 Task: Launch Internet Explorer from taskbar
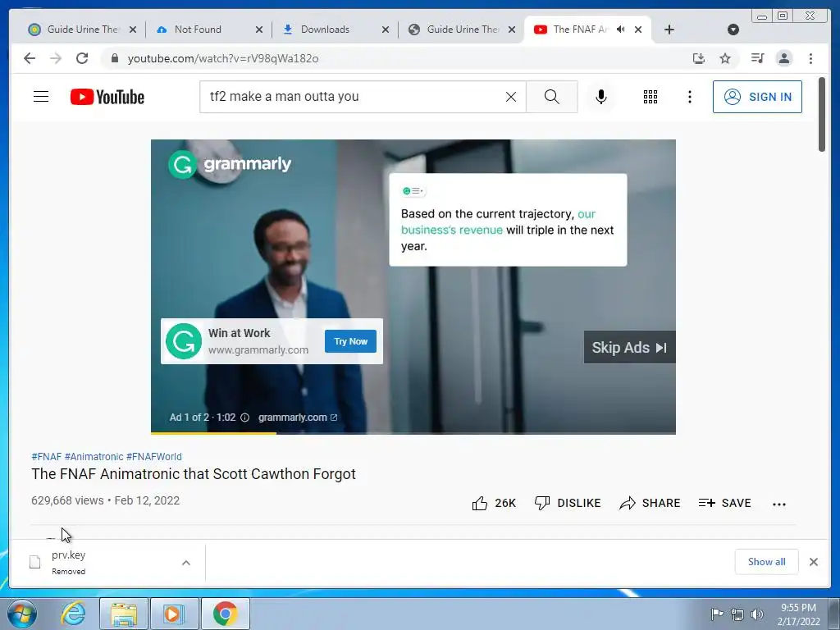[73, 614]
